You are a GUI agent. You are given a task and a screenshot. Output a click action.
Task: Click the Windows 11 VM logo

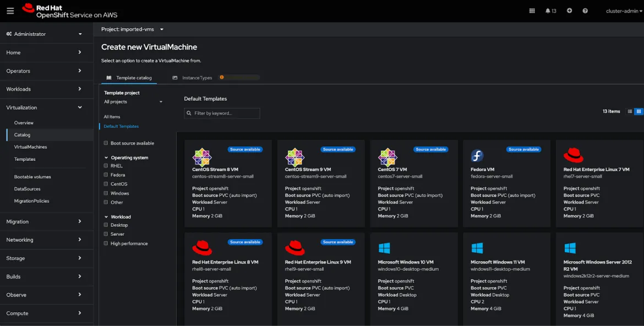[x=477, y=248]
